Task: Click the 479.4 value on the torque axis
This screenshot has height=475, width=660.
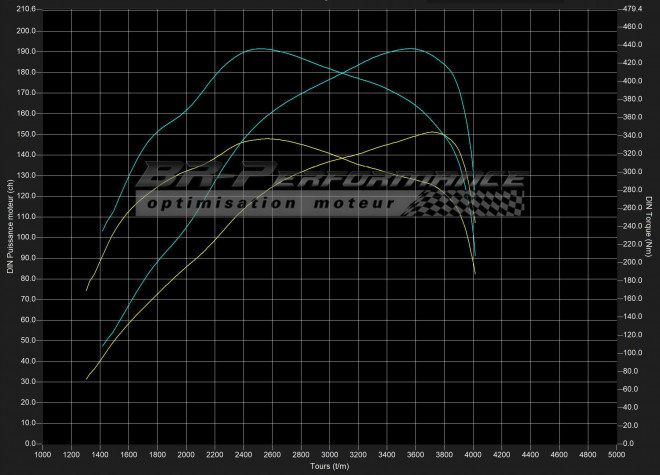Action: click(x=633, y=9)
